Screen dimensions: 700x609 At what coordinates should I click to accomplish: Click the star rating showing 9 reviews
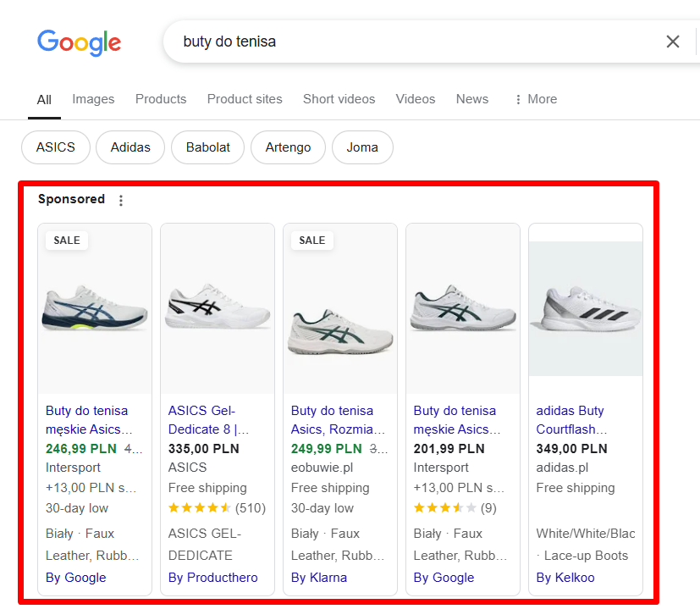point(438,507)
